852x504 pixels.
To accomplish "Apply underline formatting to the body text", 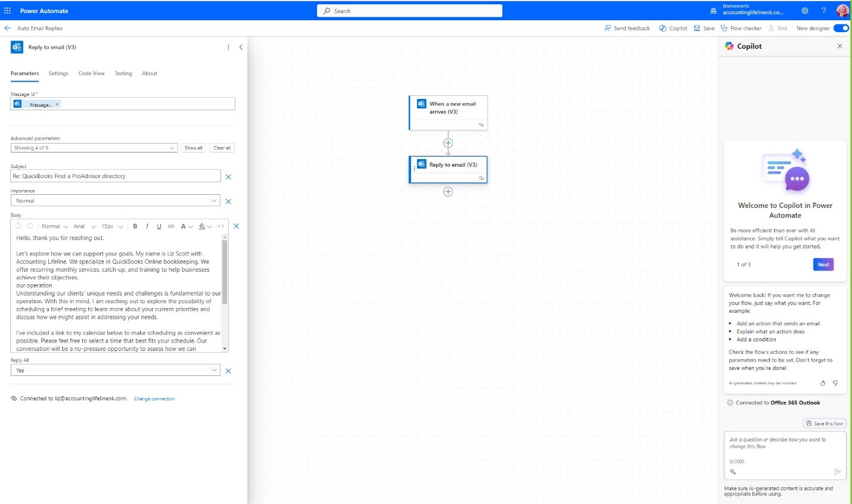I will pos(158,226).
